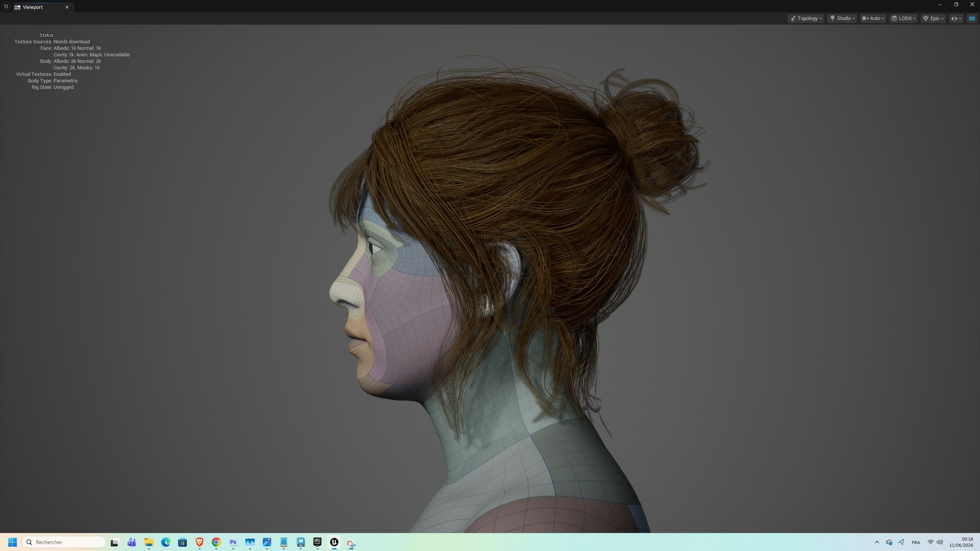Viewport: 980px width, 551px height.
Task: Open Microsoft Edge from the taskbar
Action: (x=165, y=542)
